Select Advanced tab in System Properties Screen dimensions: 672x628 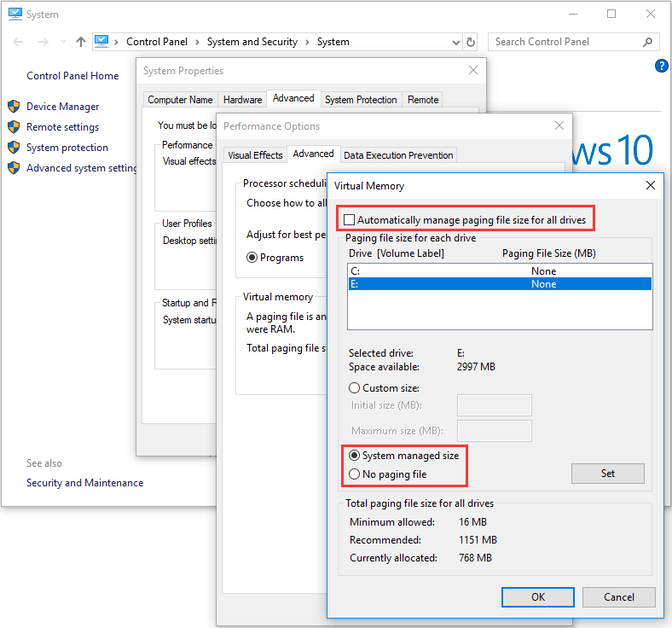click(x=293, y=98)
